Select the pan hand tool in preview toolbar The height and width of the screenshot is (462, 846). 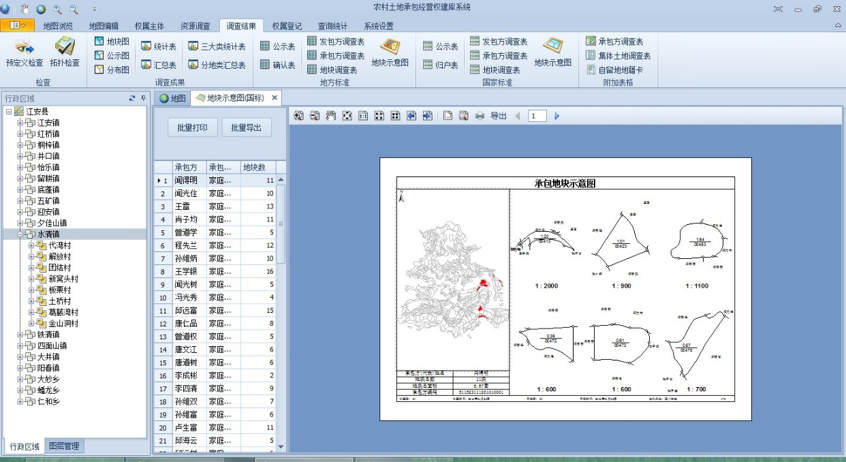coord(331,116)
